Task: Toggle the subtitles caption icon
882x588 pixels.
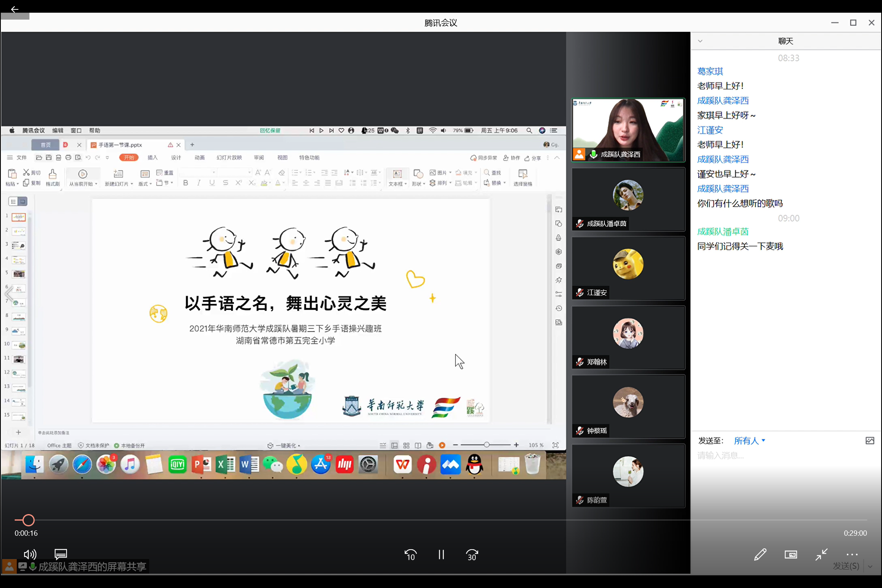Action: pos(61,554)
